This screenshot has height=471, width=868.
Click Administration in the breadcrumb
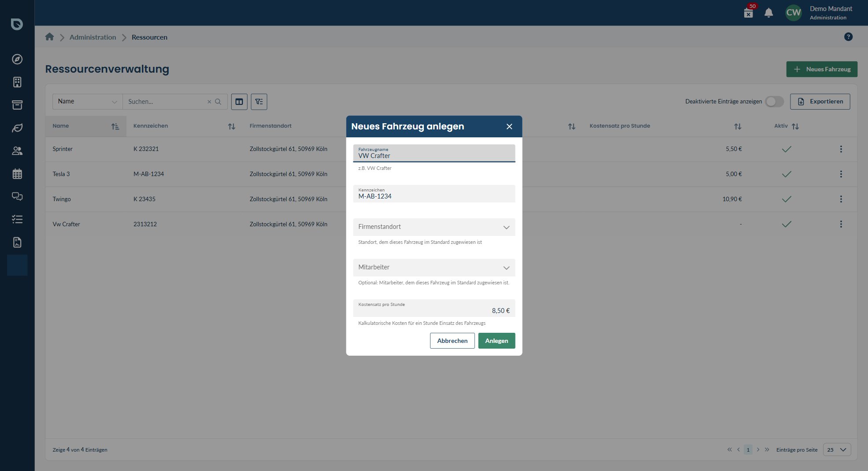click(x=93, y=37)
